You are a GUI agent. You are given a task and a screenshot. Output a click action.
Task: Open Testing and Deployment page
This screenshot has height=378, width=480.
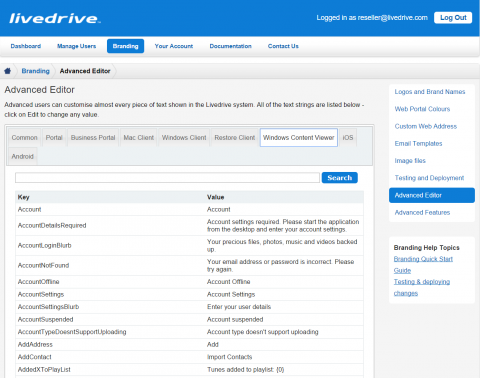click(x=429, y=178)
